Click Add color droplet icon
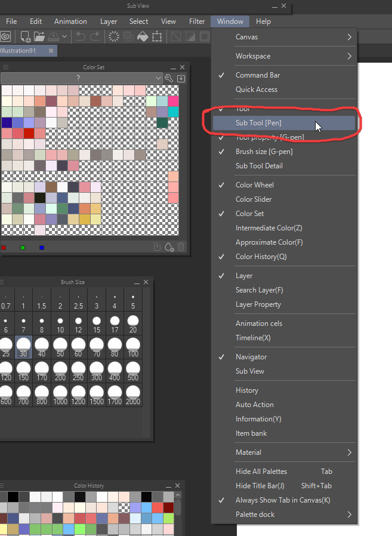The width and height of the screenshot is (392, 536). 169,247
